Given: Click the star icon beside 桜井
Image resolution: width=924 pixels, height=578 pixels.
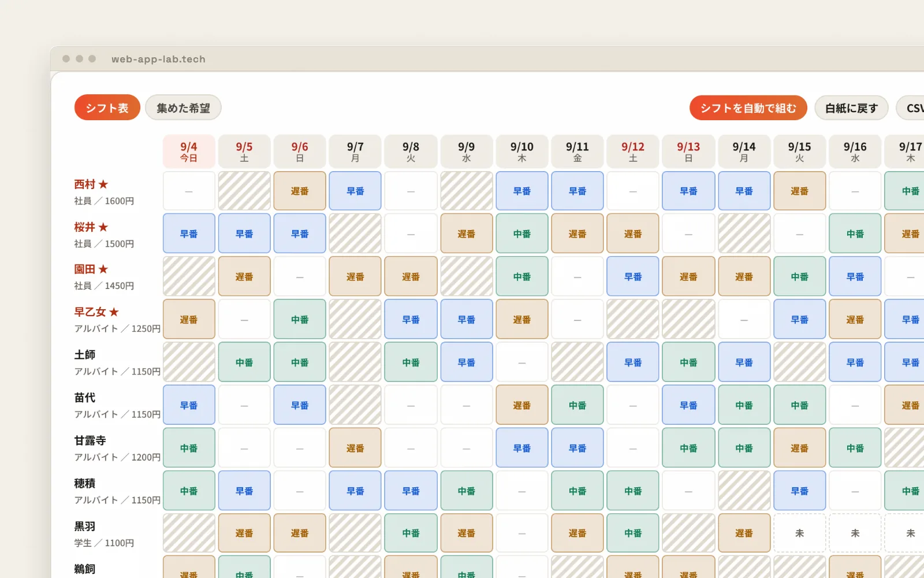Looking at the screenshot, I should [103, 227].
